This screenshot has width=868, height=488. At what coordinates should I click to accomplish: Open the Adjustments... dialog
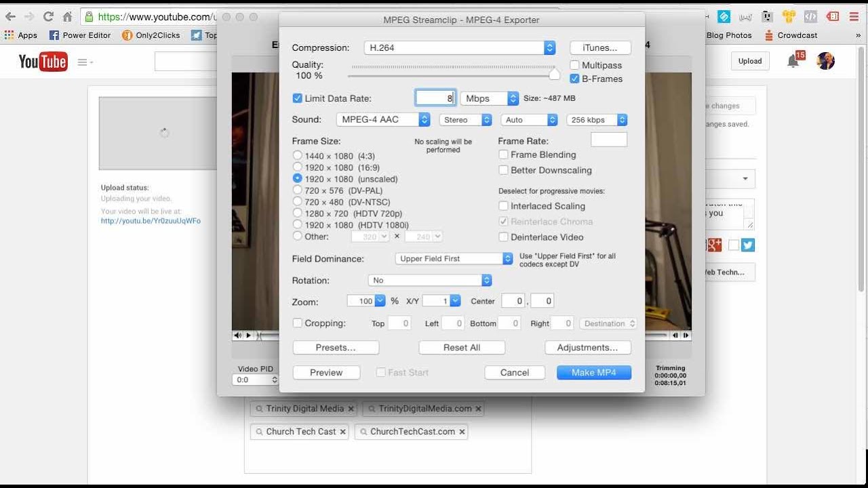(588, 348)
